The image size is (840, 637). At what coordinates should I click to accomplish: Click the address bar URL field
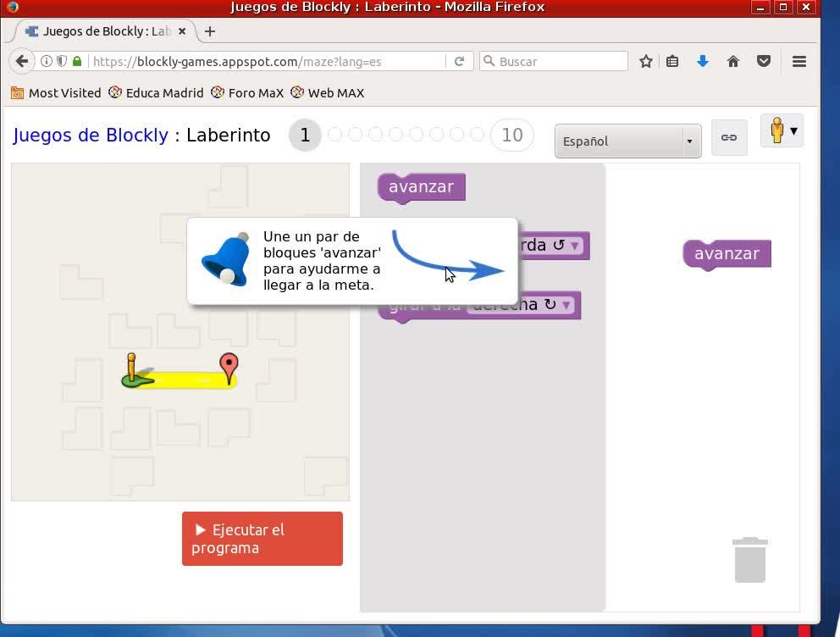[268, 61]
